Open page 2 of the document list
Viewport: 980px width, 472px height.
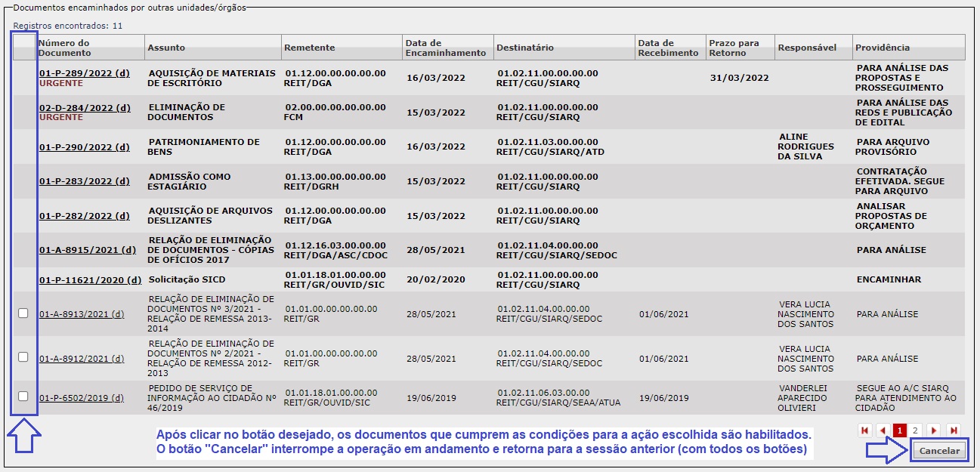point(915,430)
